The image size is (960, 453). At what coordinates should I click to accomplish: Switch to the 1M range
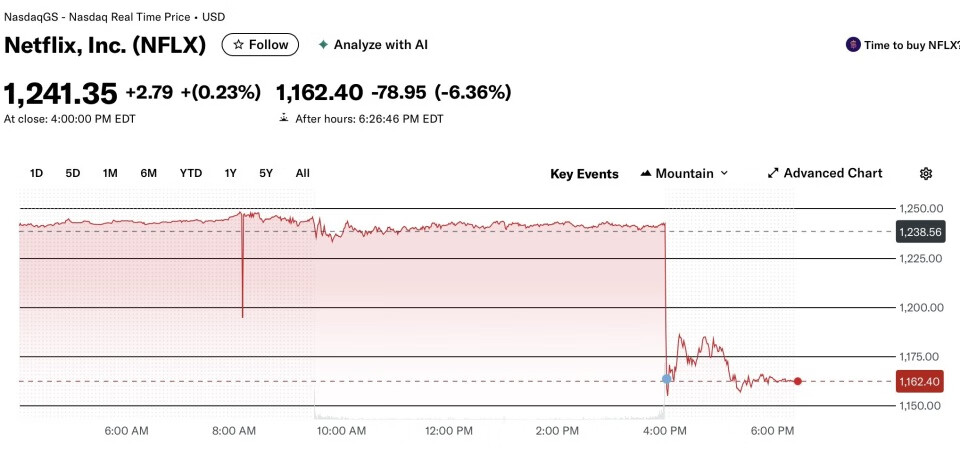pos(110,173)
